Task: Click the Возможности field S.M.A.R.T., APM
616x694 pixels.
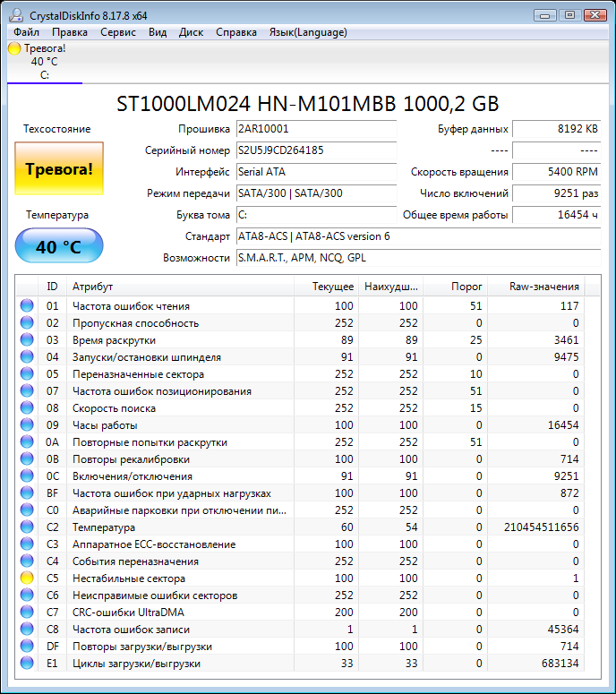Action: click(x=419, y=258)
